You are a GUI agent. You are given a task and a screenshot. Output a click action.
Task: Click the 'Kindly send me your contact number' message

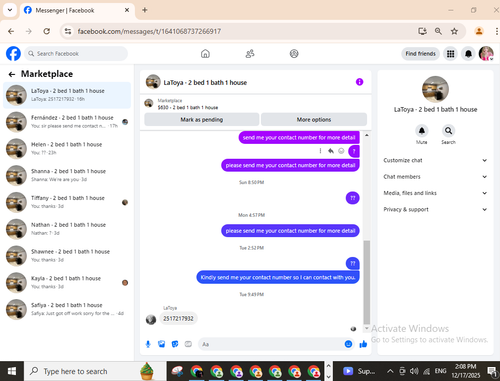click(x=278, y=277)
